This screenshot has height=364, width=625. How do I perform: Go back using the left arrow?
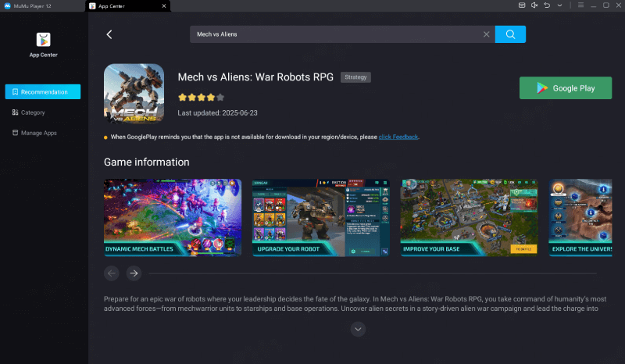[x=109, y=34]
